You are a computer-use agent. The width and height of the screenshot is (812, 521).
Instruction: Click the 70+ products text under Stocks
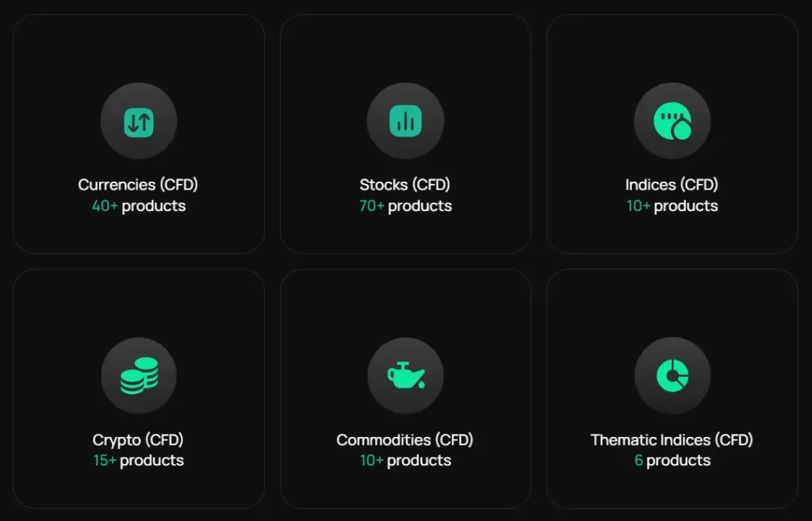point(405,205)
